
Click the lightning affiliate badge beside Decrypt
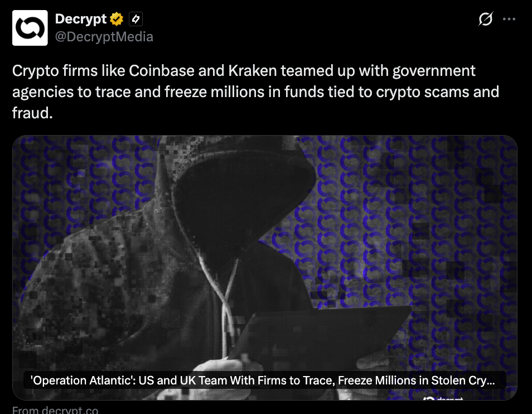[136, 19]
